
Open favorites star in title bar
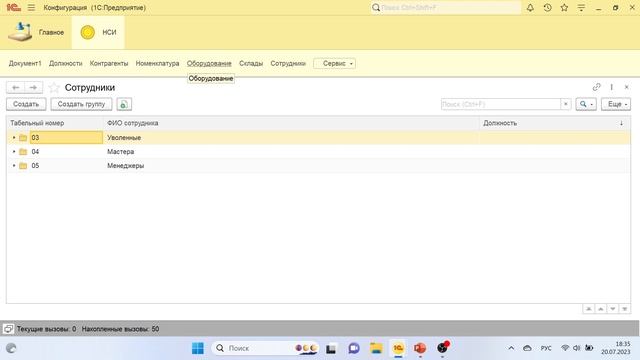[x=564, y=7]
